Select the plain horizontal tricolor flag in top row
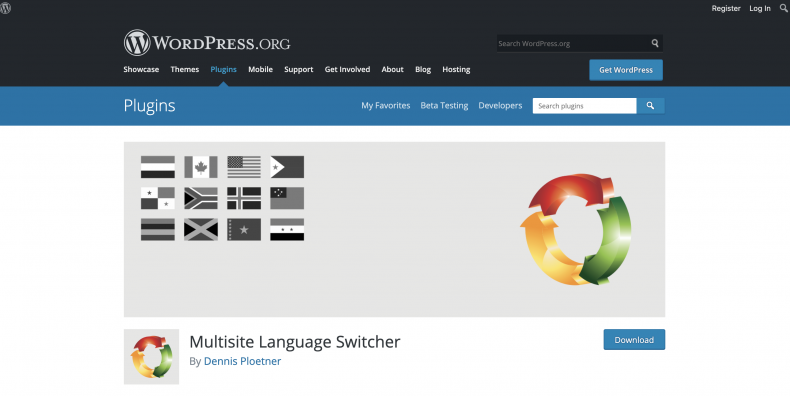This screenshot has height=396, width=790. click(x=158, y=167)
